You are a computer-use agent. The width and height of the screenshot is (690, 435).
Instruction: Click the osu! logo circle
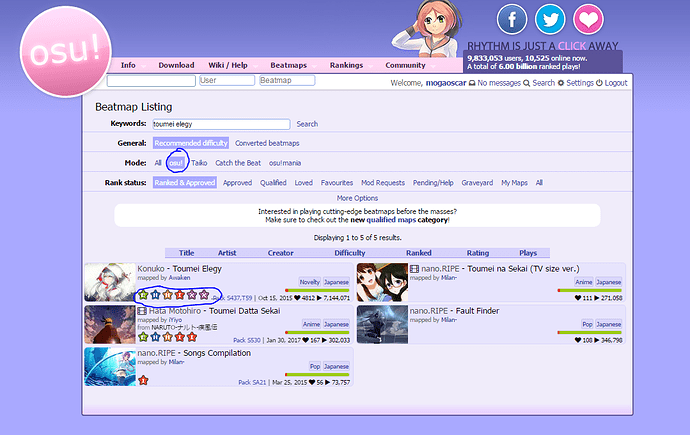coord(66,51)
